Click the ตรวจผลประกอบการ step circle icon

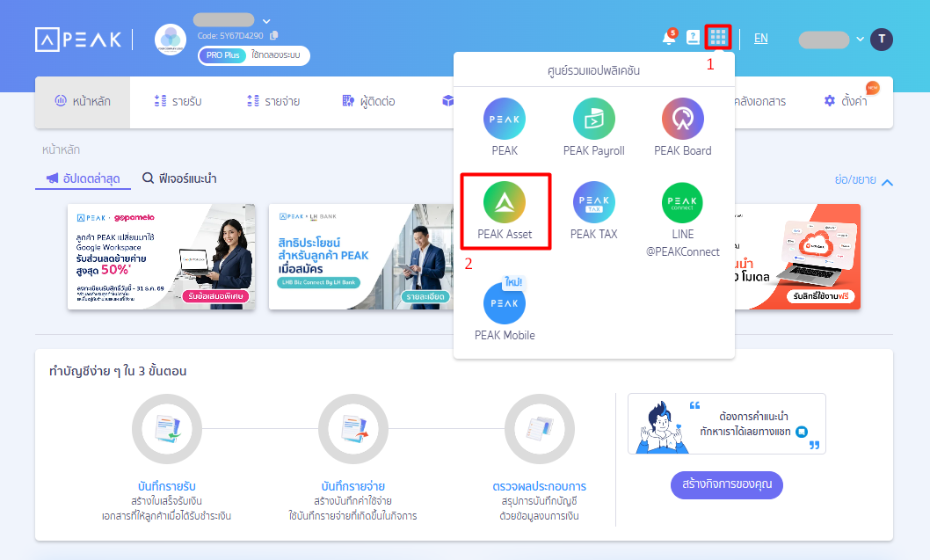[x=539, y=429]
